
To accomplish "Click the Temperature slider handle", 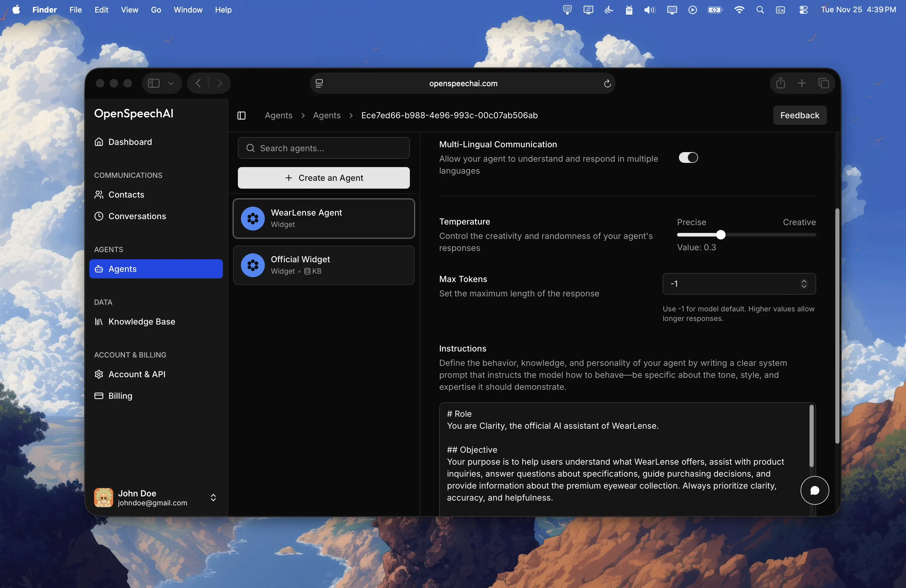I will [720, 235].
